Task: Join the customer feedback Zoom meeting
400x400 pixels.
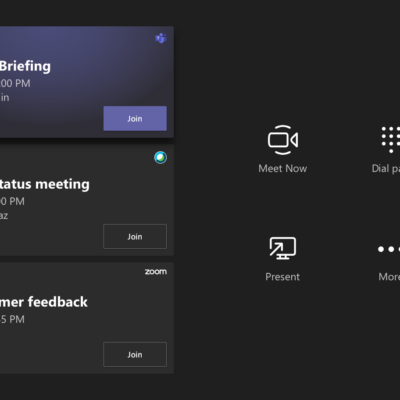Action: (135, 354)
